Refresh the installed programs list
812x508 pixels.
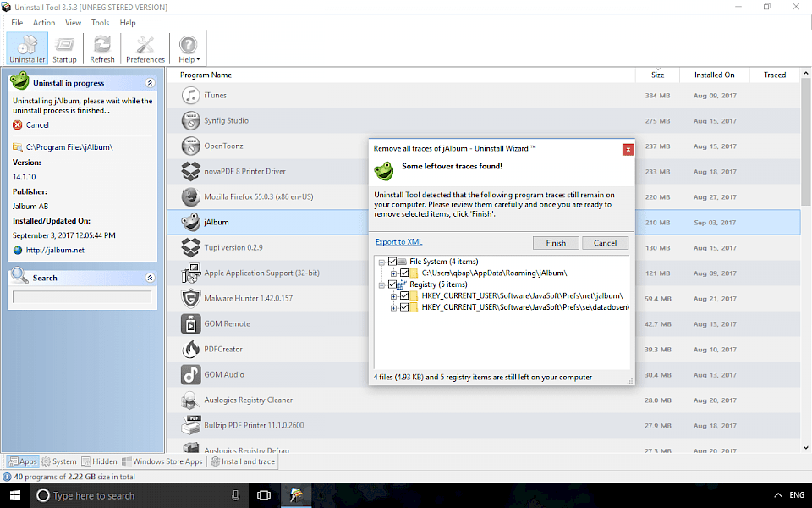pos(102,49)
